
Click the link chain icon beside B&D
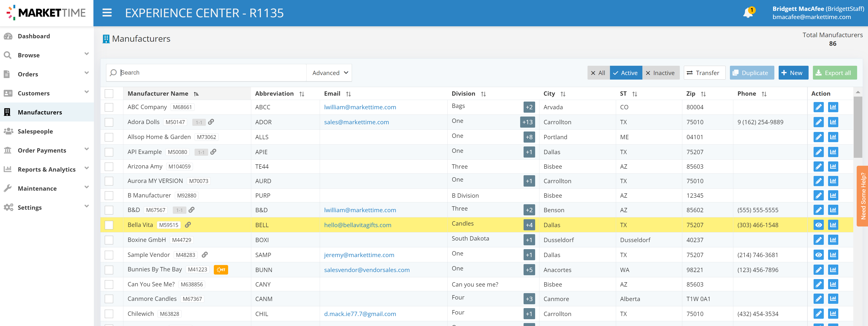point(191,210)
